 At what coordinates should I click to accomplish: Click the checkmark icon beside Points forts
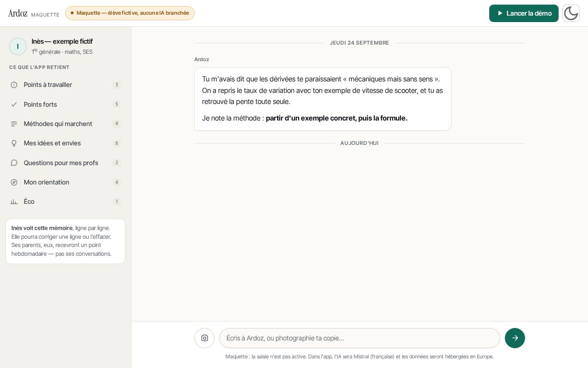tap(14, 104)
